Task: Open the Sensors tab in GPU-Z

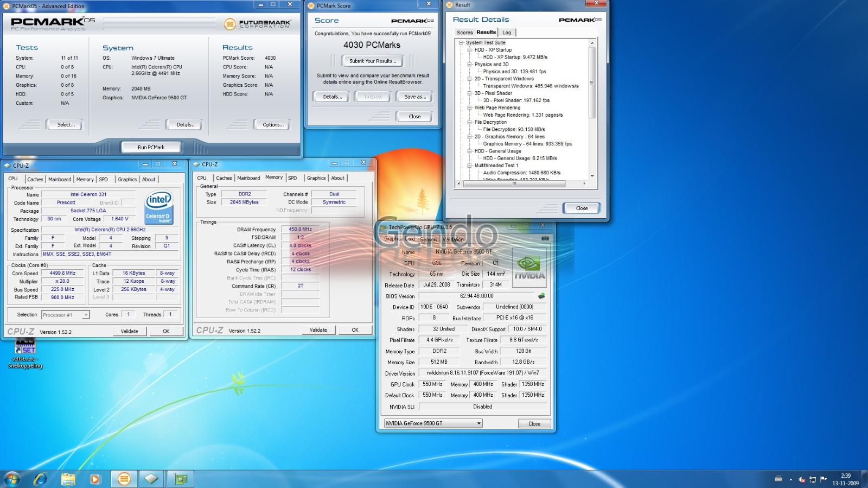Action: [x=429, y=239]
